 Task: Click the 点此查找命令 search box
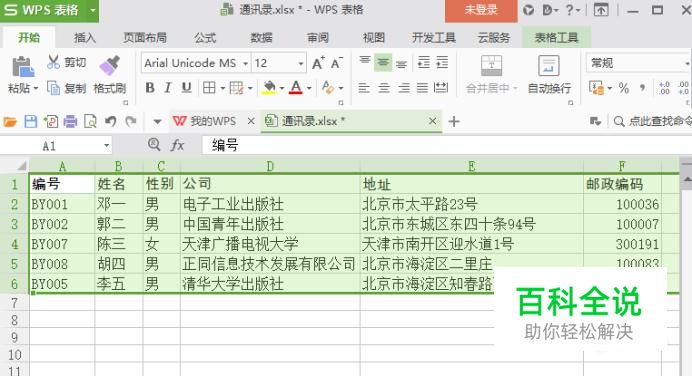[654, 121]
